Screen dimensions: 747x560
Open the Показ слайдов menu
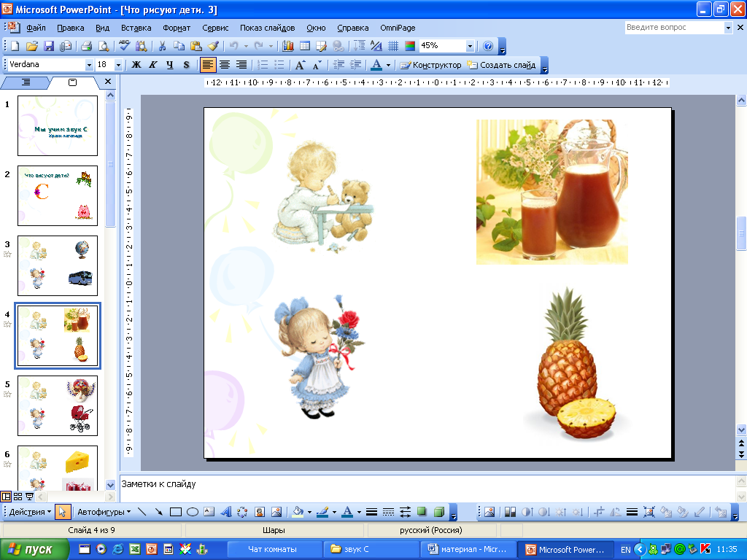pyautogui.click(x=267, y=28)
